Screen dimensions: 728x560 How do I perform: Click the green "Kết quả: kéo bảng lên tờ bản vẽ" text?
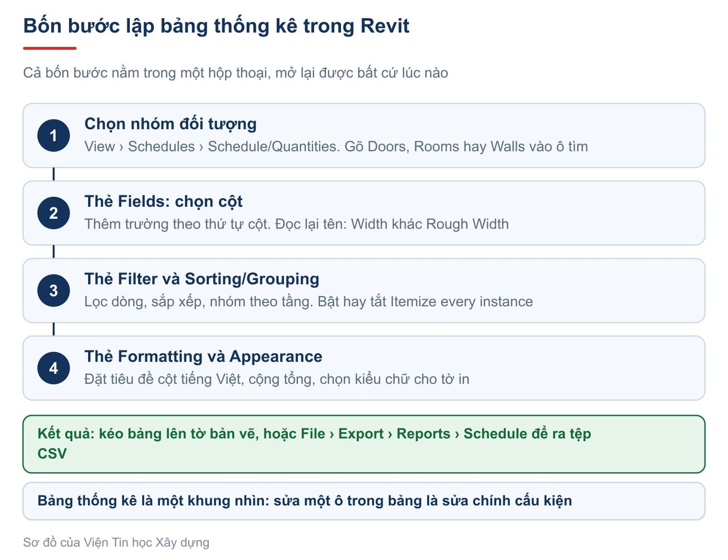pos(314,444)
